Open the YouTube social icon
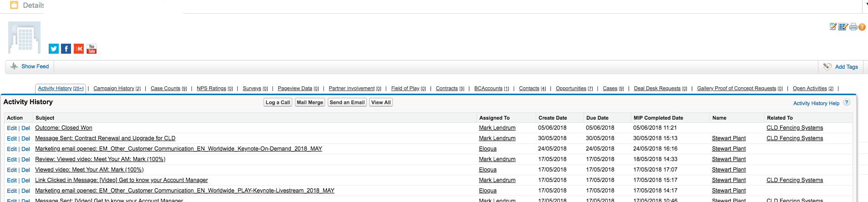 (x=91, y=49)
